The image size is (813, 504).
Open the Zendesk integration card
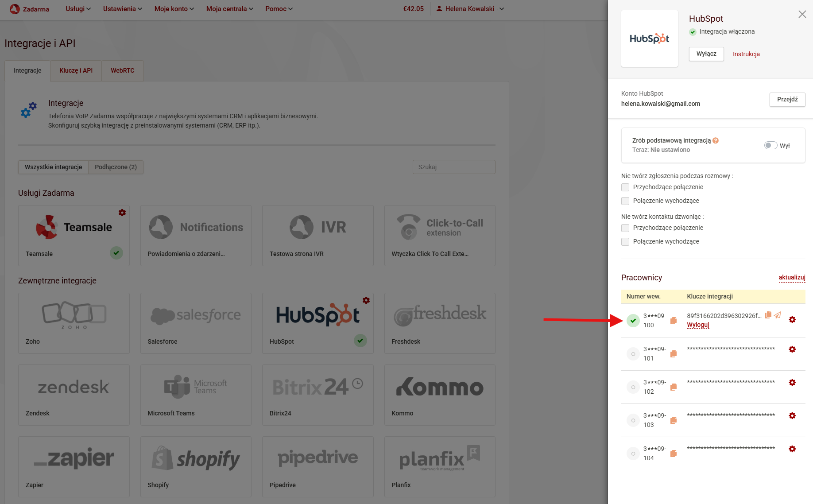(x=74, y=395)
